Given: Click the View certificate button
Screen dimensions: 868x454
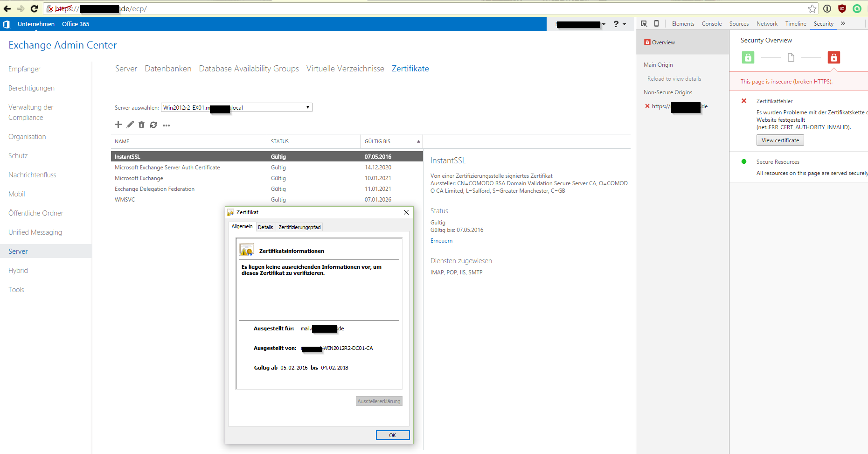Looking at the screenshot, I should [x=780, y=140].
